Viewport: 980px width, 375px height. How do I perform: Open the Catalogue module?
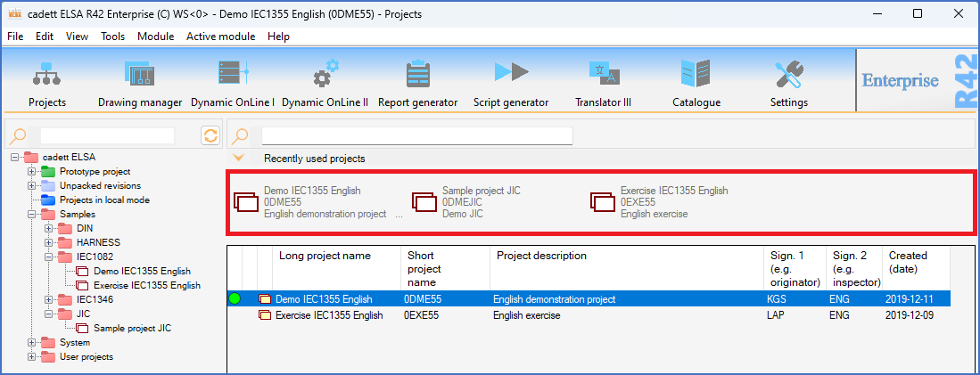tap(696, 75)
